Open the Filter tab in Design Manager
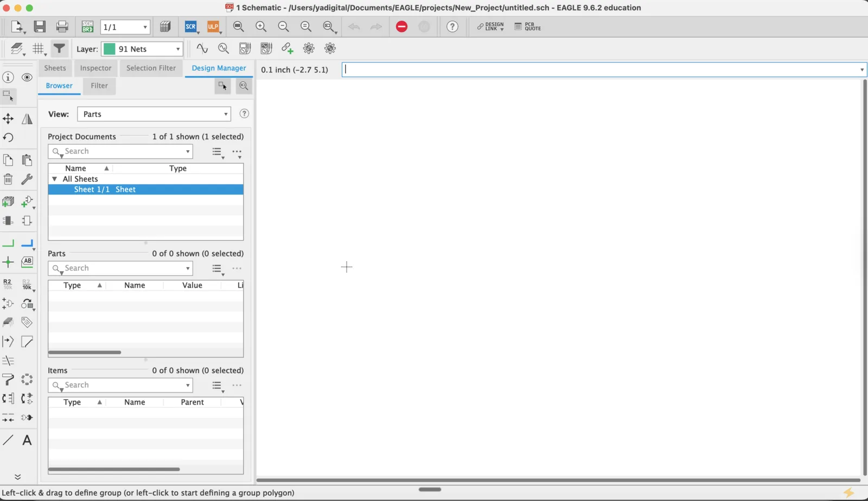Screen dimensions: 868x501 tap(99, 86)
